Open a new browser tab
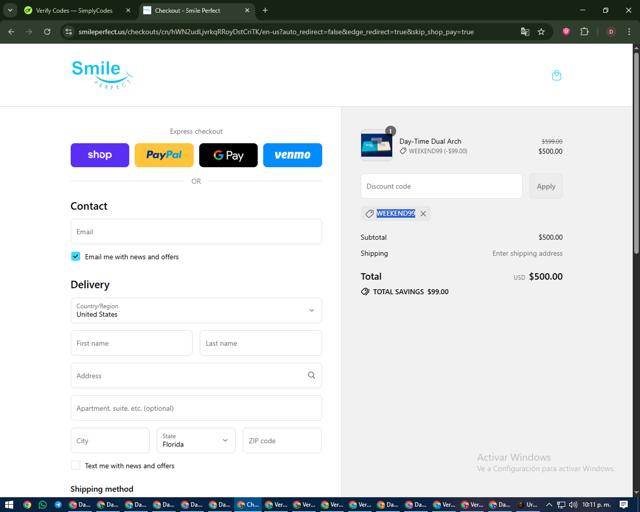This screenshot has height=512, width=640. pos(265,11)
